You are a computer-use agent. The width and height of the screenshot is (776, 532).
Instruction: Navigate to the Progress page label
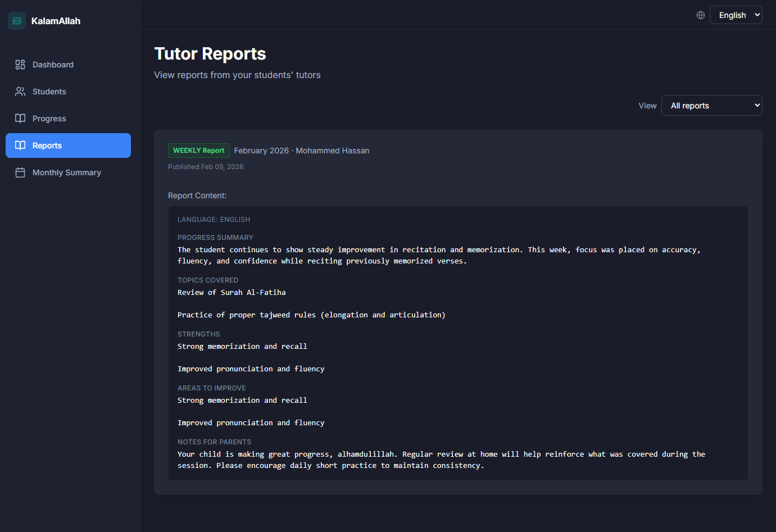(x=49, y=119)
